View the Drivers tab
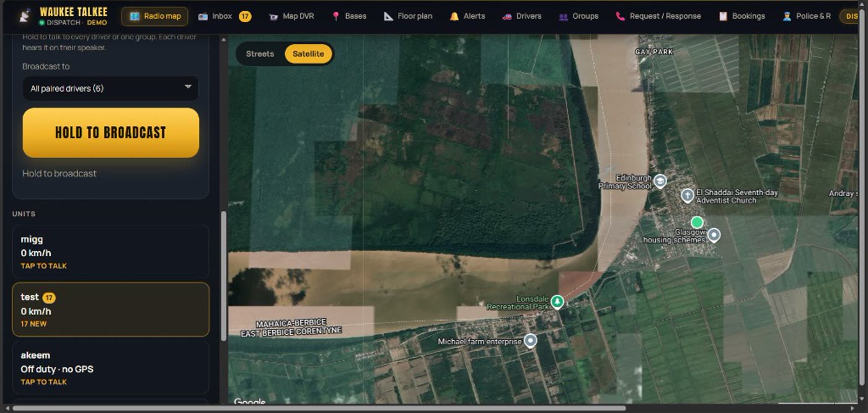 (x=522, y=16)
